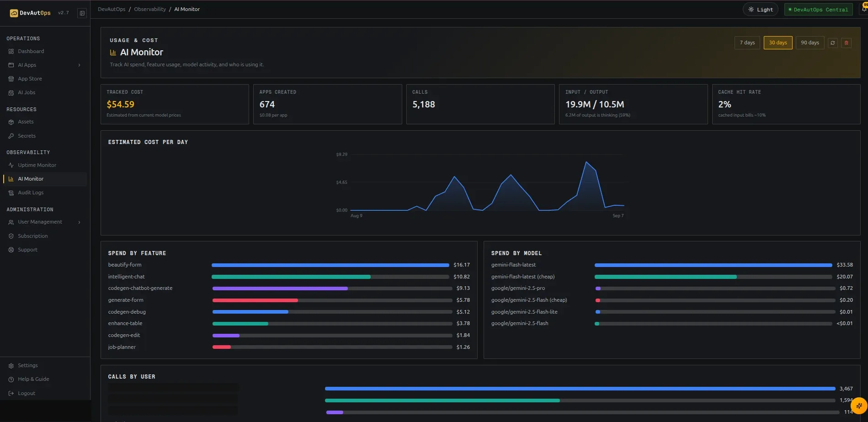Collapse the sidebar with the panel toggle icon
Image resolution: width=868 pixels, height=422 pixels.
[82, 13]
